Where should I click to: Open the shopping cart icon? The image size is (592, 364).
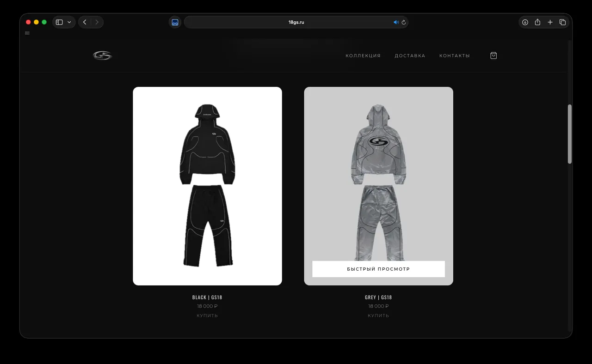pos(493,55)
